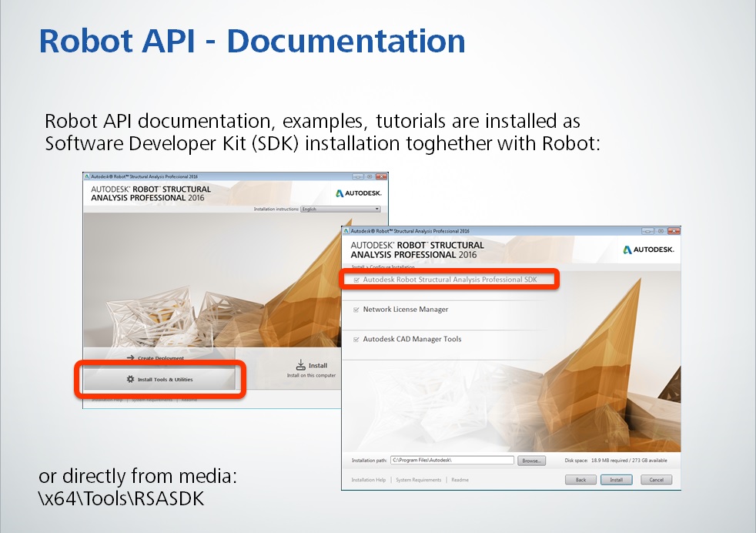Click the Cancel button
This screenshot has height=533, width=756.
coord(656,479)
